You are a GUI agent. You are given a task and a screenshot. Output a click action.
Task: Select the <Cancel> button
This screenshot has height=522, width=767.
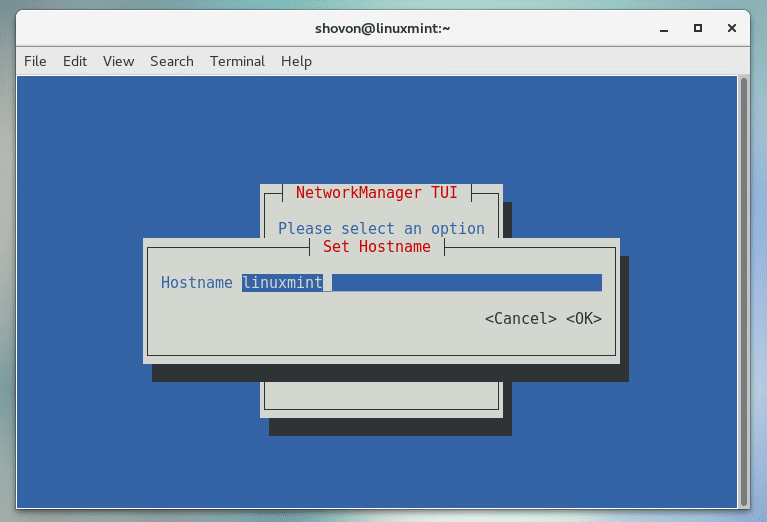(520, 318)
